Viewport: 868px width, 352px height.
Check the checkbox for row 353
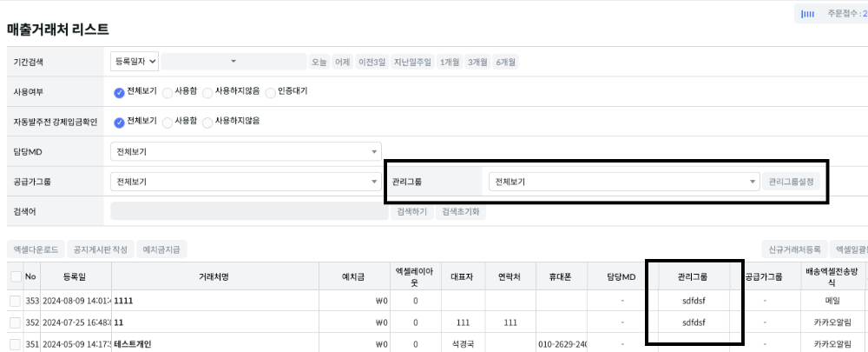tap(16, 301)
